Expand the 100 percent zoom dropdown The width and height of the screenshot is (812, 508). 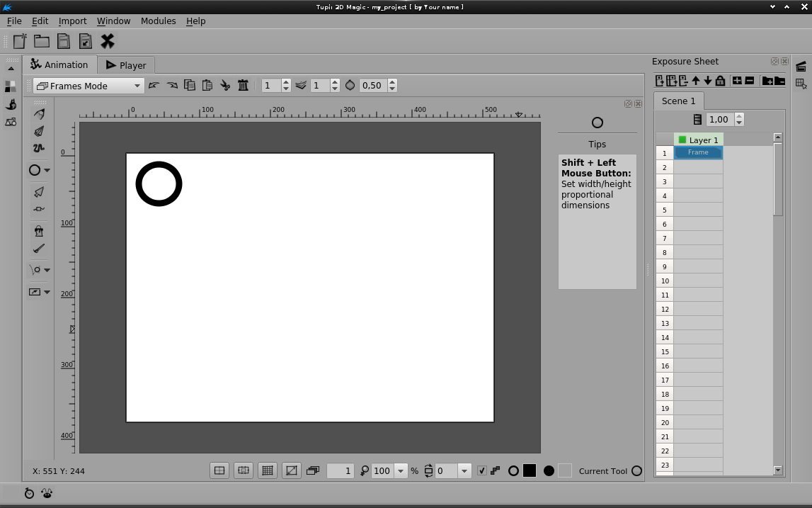coord(401,470)
